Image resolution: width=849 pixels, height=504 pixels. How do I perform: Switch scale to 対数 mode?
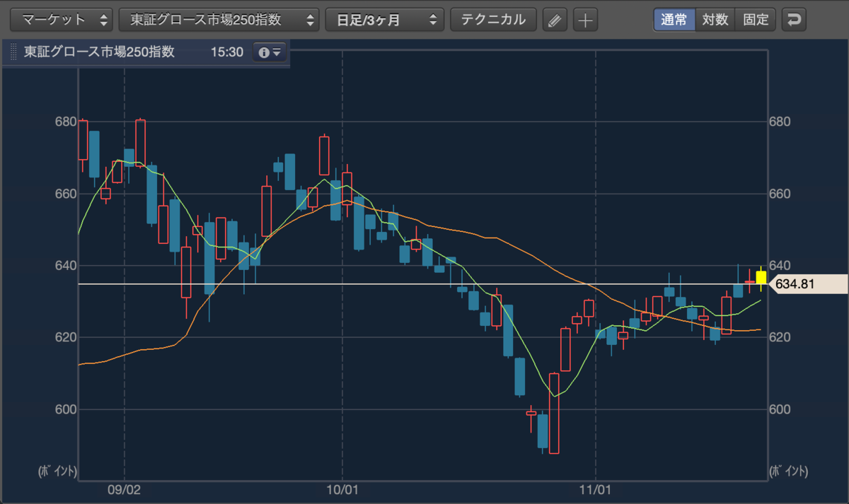(x=715, y=20)
